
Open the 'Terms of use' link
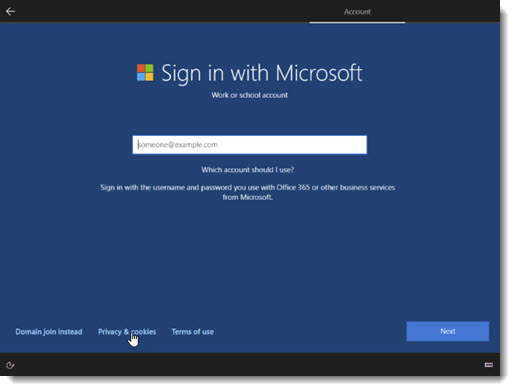pyautogui.click(x=193, y=332)
